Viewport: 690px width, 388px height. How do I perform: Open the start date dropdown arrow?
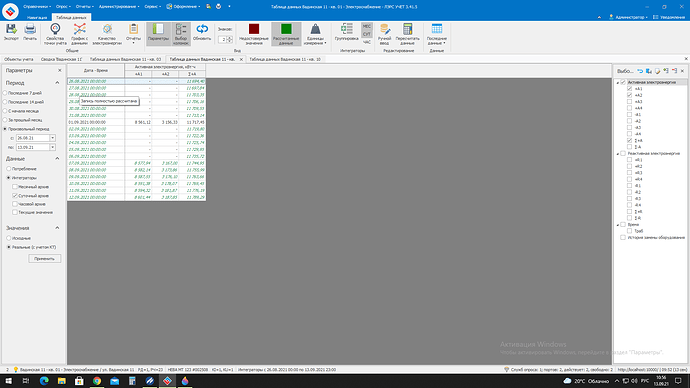pos(52,138)
